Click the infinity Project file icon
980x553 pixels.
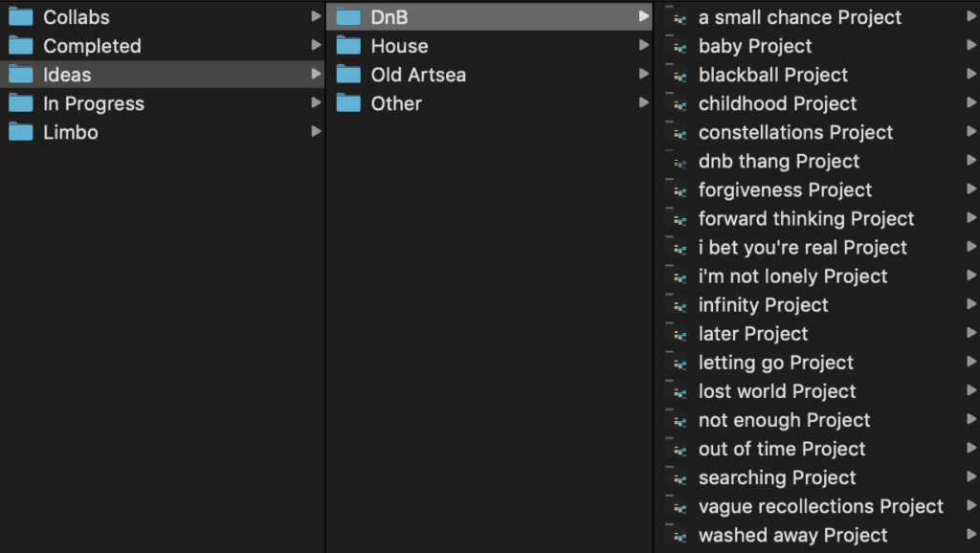click(679, 305)
